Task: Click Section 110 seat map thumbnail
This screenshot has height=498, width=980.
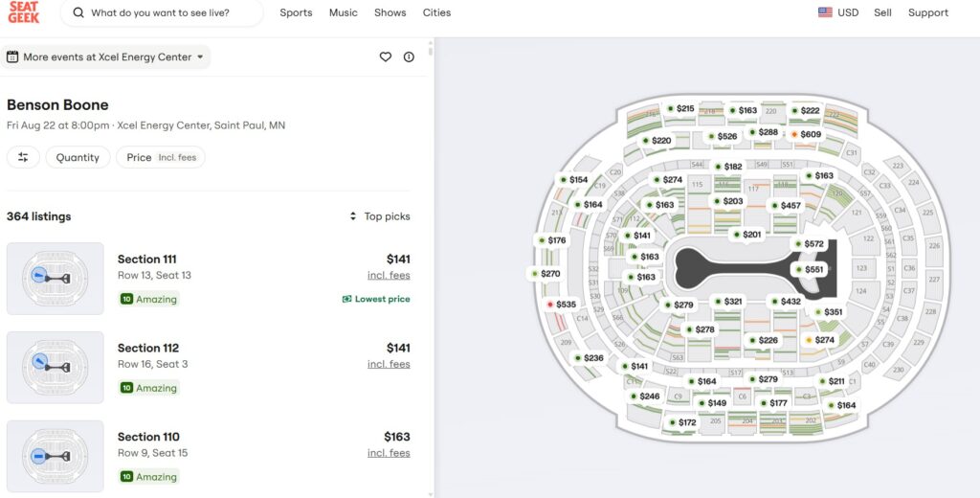Action: pyautogui.click(x=55, y=456)
